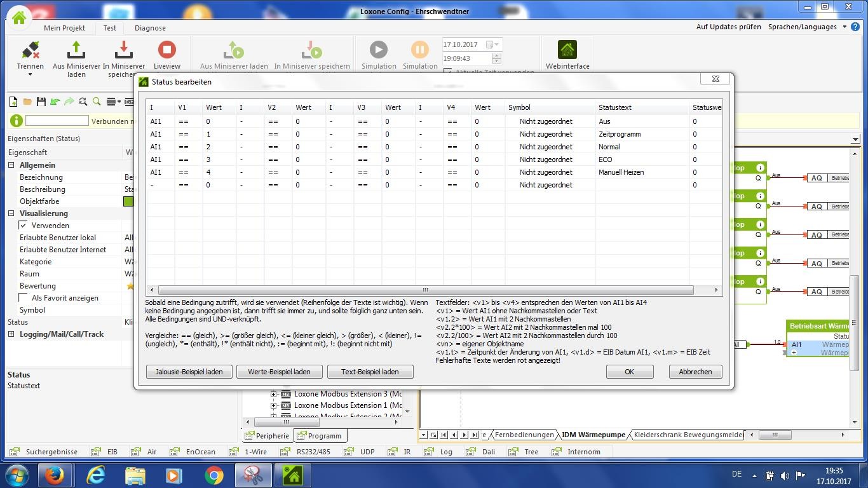Click the search input field

[x=57, y=121]
